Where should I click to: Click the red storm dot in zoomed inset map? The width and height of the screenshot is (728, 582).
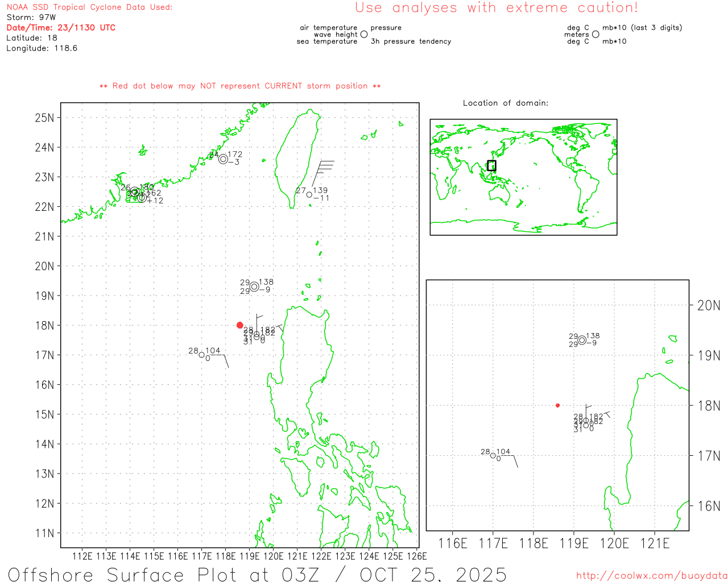557,405
